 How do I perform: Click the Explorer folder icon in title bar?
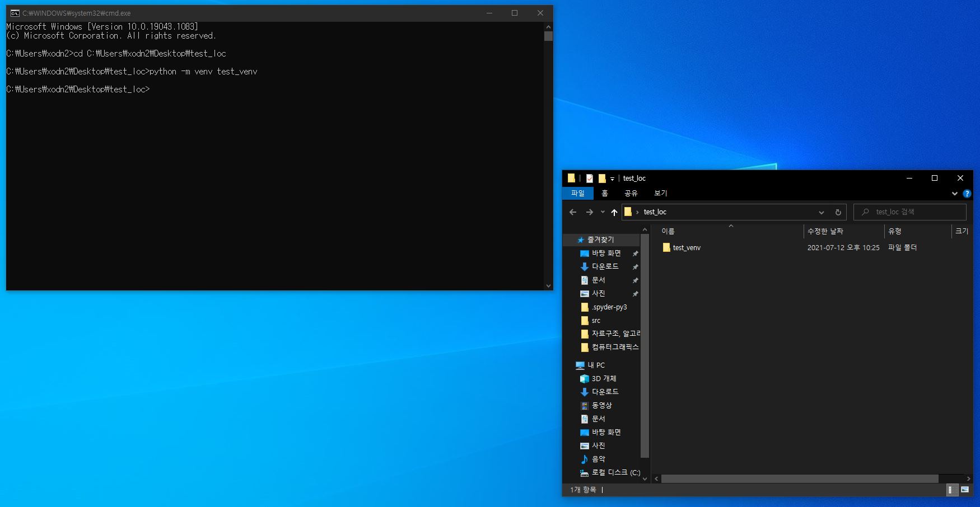(571, 178)
